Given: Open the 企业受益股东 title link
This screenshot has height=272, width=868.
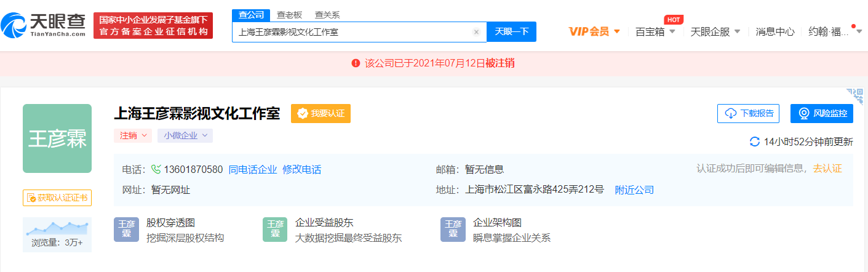Looking at the screenshot, I should (324, 223).
